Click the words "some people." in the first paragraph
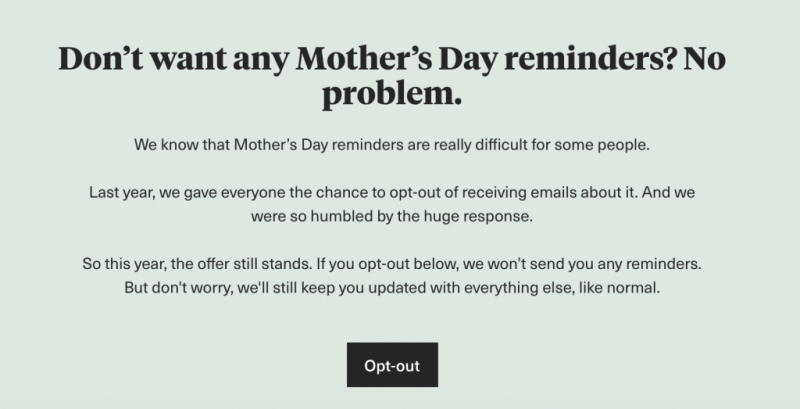This screenshot has width=800, height=409. 602,145
